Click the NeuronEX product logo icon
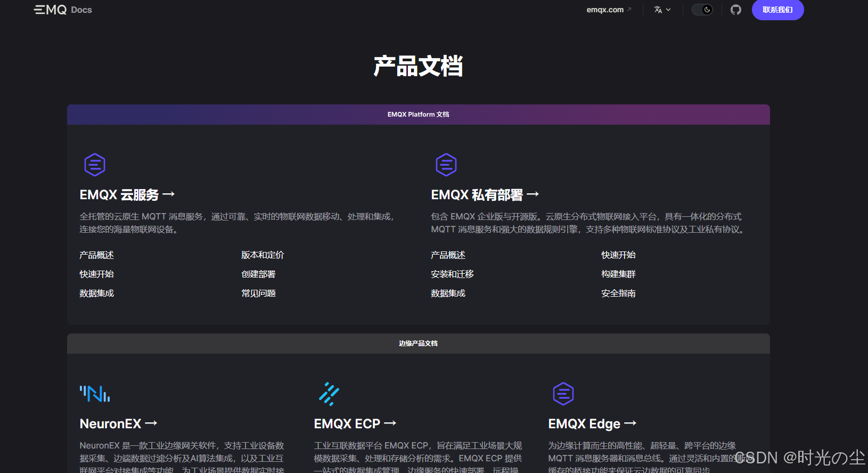 point(95,394)
